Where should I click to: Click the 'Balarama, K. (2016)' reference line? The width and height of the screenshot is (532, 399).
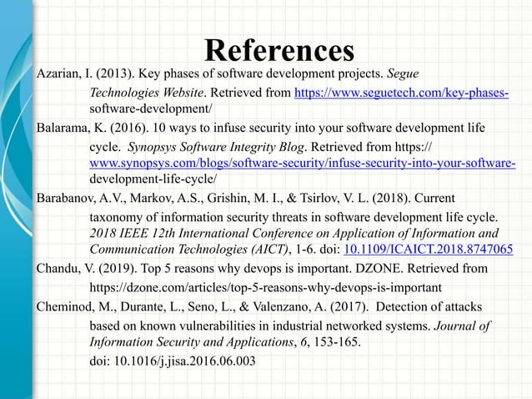pos(260,128)
